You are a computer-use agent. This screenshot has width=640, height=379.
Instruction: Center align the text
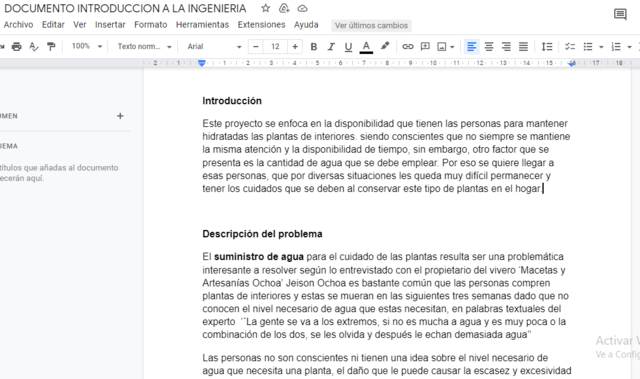click(489, 47)
